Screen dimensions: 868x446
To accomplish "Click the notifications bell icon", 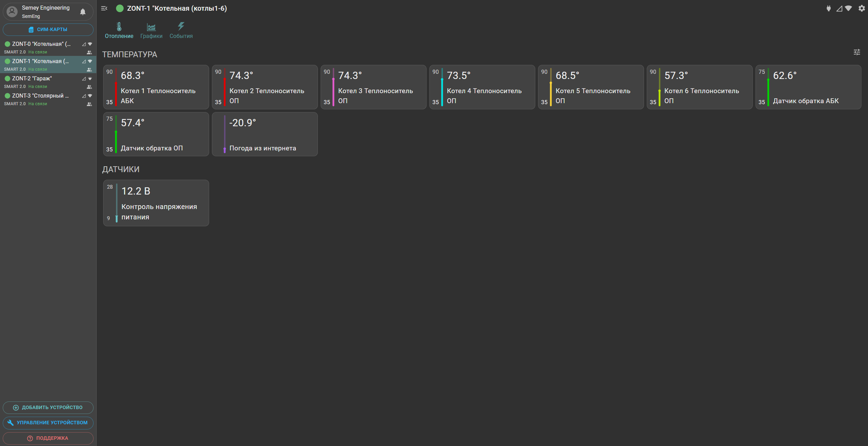I will coord(83,12).
